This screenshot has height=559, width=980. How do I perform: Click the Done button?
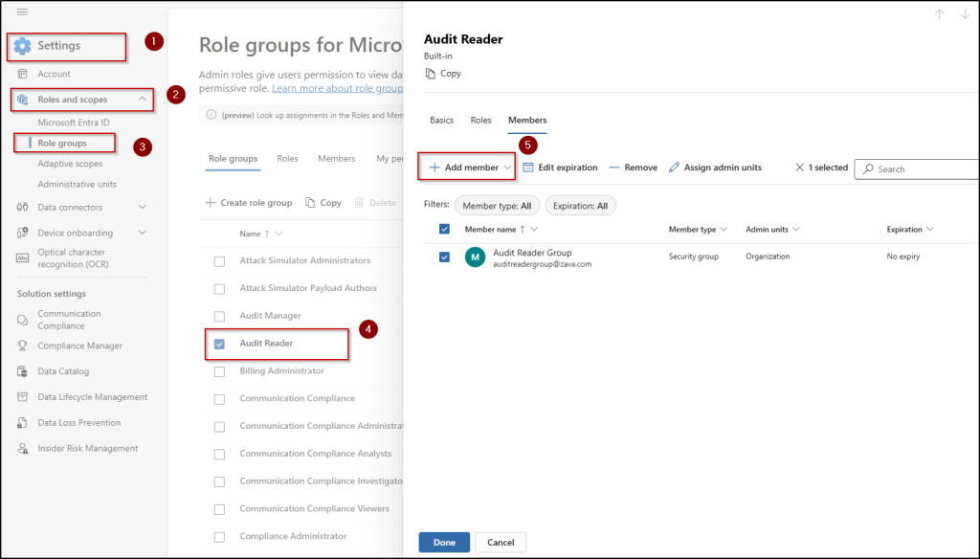(x=444, y=542)
